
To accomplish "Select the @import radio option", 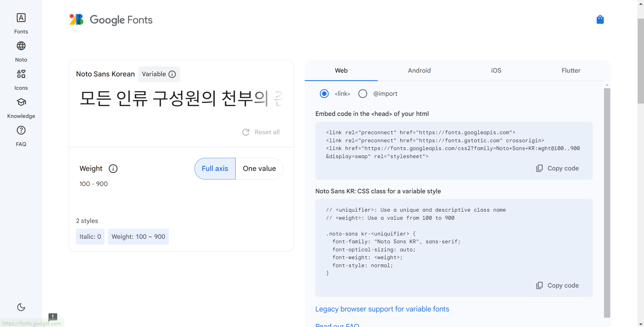I will (x=363, y=94).
